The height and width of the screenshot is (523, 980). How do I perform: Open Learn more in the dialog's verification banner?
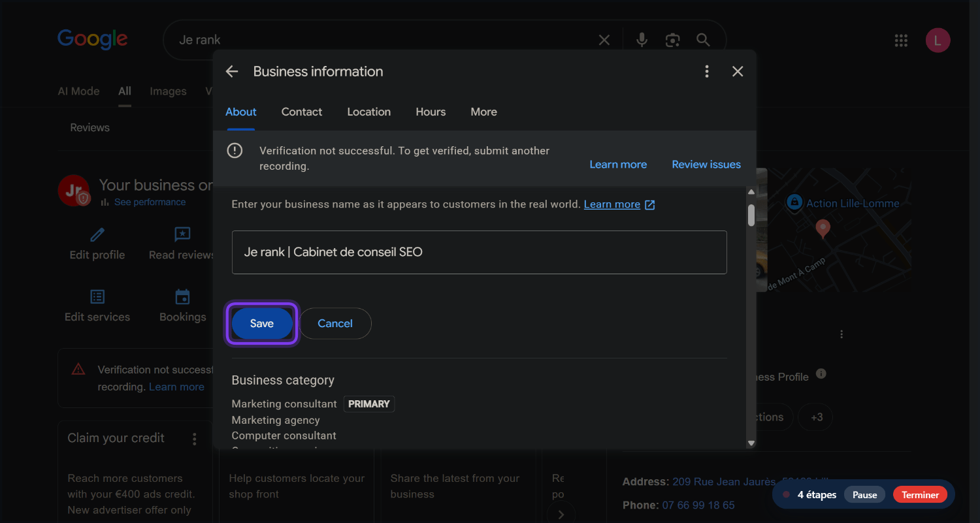coord(618,165)
